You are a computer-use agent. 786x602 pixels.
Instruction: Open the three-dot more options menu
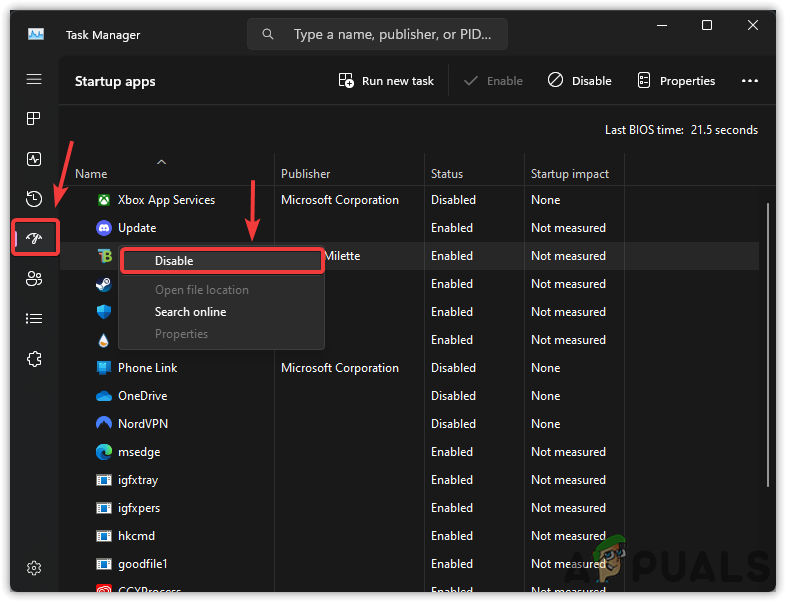tap(750, 81)
